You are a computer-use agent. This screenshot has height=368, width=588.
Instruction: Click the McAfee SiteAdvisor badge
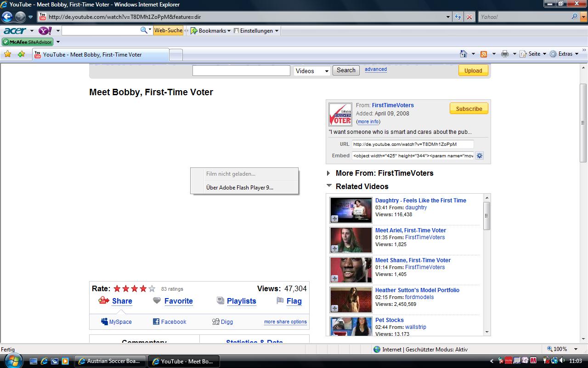(x=27, y=42)
